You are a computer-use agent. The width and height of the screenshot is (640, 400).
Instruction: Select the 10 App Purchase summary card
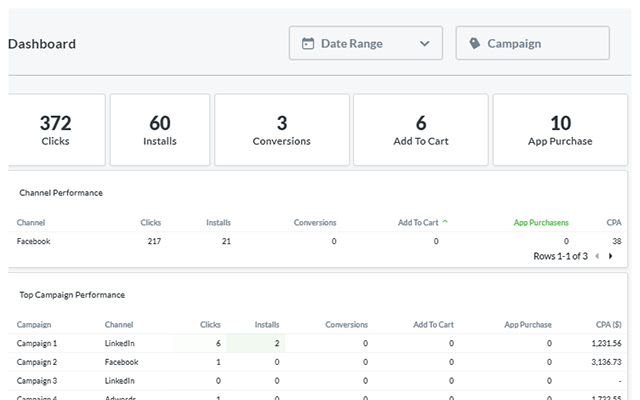(560, 130)
